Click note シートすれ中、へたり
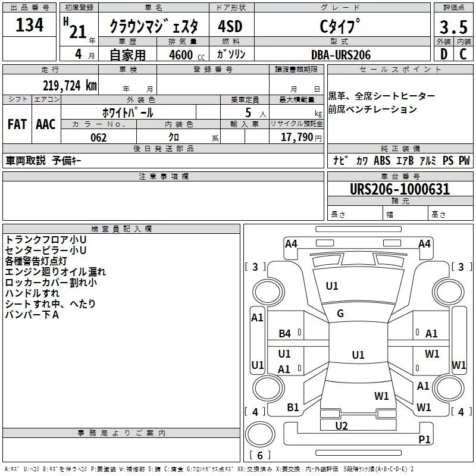 coord(51,304)
